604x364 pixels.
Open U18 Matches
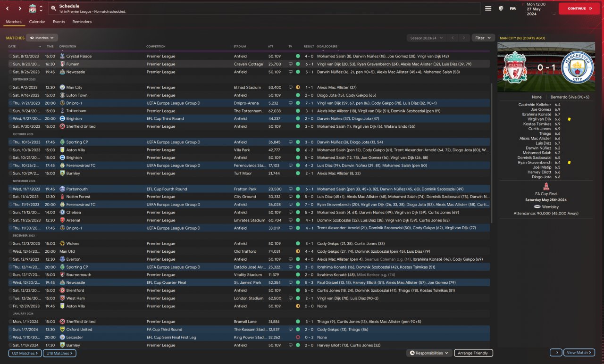(x=59, y=353)
